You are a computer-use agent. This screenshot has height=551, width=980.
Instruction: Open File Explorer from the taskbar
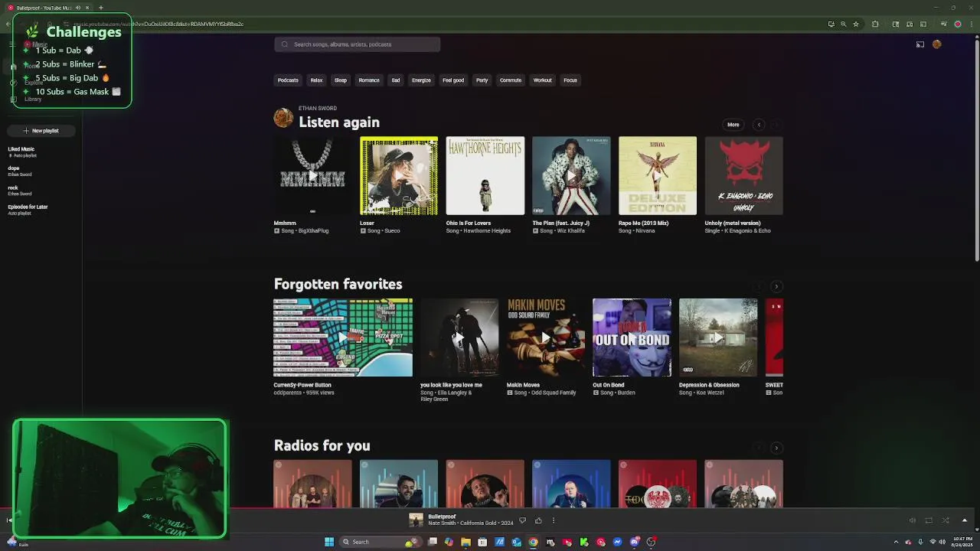click(465, 542)
